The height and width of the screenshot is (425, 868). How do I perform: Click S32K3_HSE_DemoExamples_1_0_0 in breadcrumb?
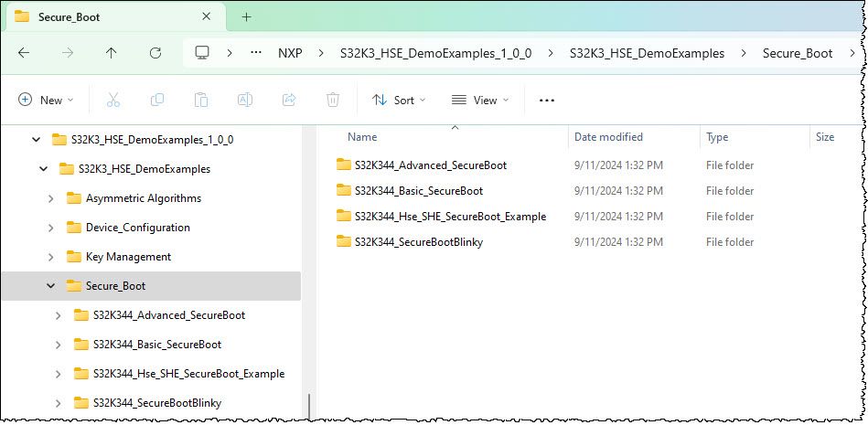[x=436, y=53]
